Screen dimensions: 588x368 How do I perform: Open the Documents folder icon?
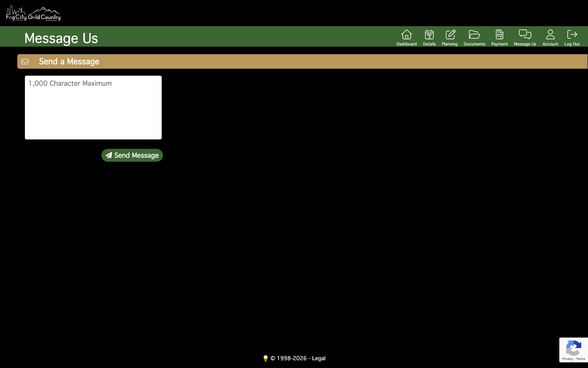click(474, 34)
